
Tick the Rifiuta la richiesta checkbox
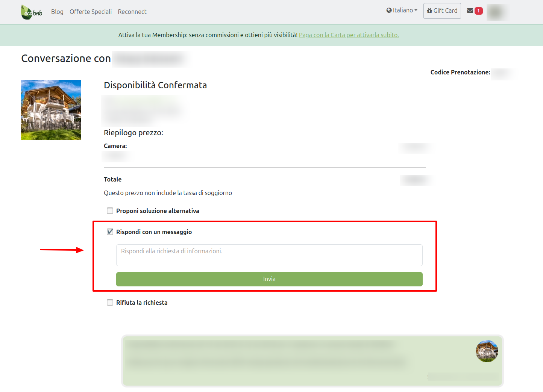click(110, 303)
